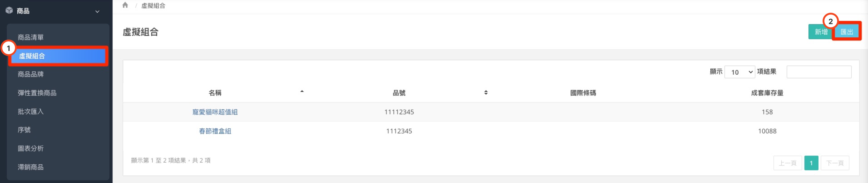Open 滯銷商品 sidebar item
Screen dimensions: 868x183
click(31, 167)
